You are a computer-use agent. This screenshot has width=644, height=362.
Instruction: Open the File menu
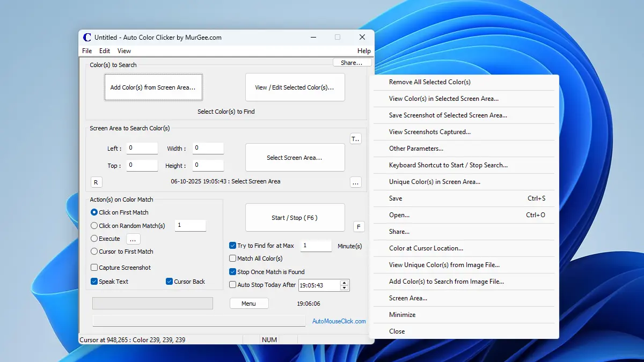[x=87, y=51]
